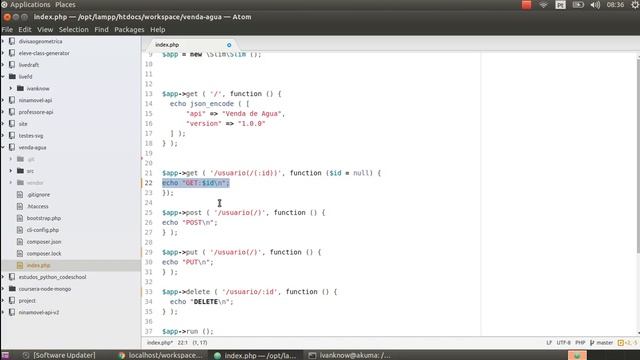Click the master branch label

604,343
